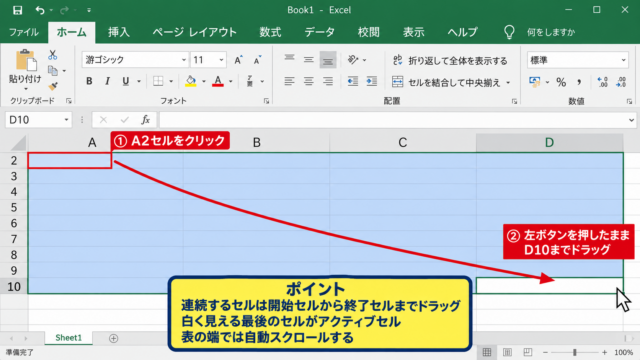Click the percent style icon
The image size is (640, 360).
click(561, 82)
